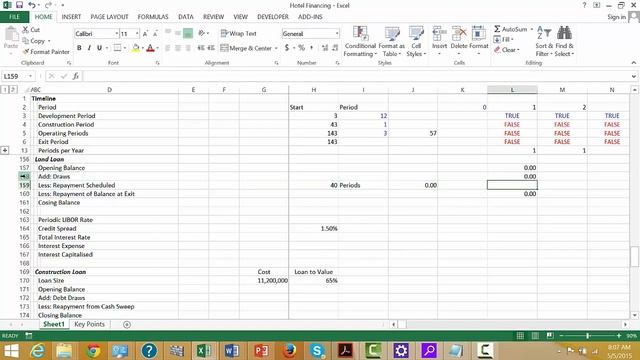
Task: Open the font size dropdown
Action: coord(137,33)
